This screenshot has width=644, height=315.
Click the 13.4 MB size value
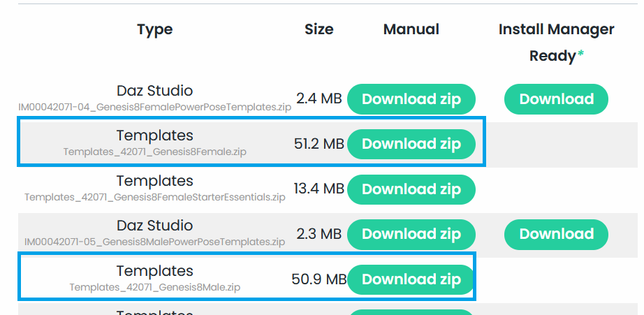[x=319, y=189]
